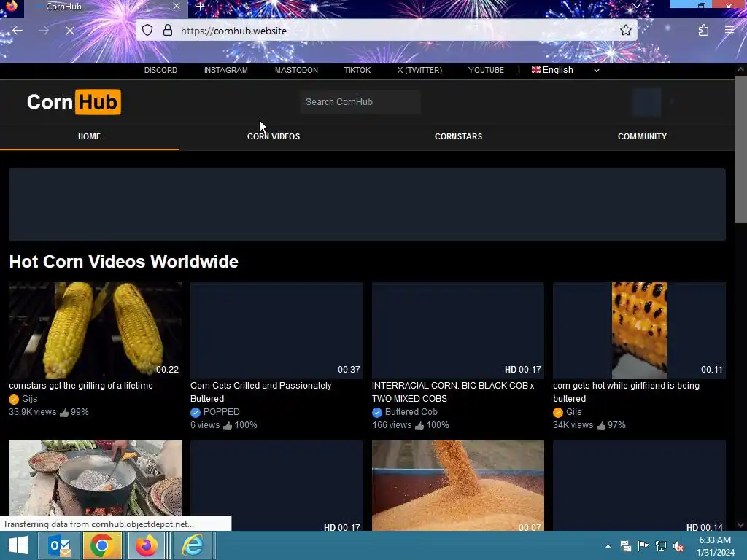Go back with the browser back arrow
This screenshot has height=560, width=747.
pos(18,31)
